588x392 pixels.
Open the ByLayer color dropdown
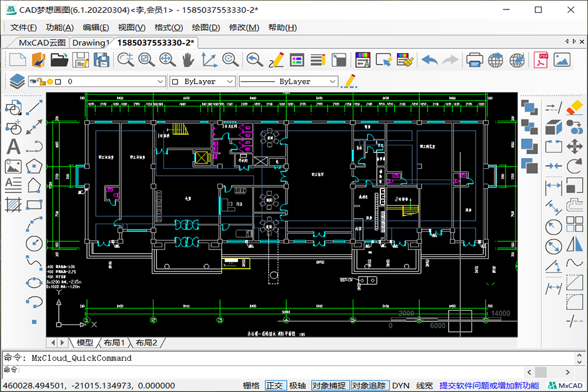tap(230, 82)
